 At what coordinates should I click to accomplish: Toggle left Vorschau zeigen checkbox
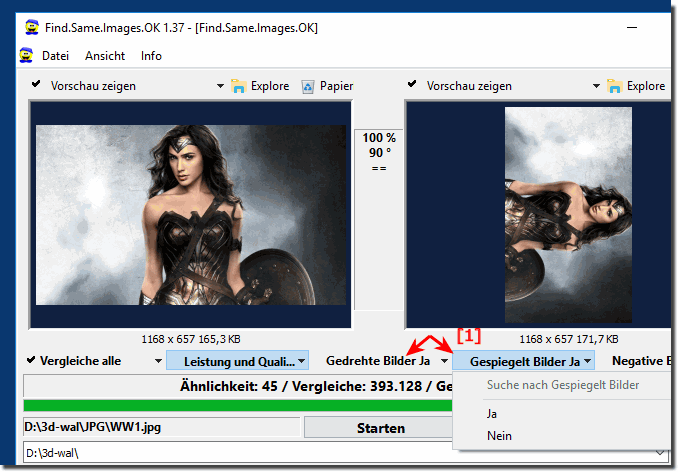point(36,84)
